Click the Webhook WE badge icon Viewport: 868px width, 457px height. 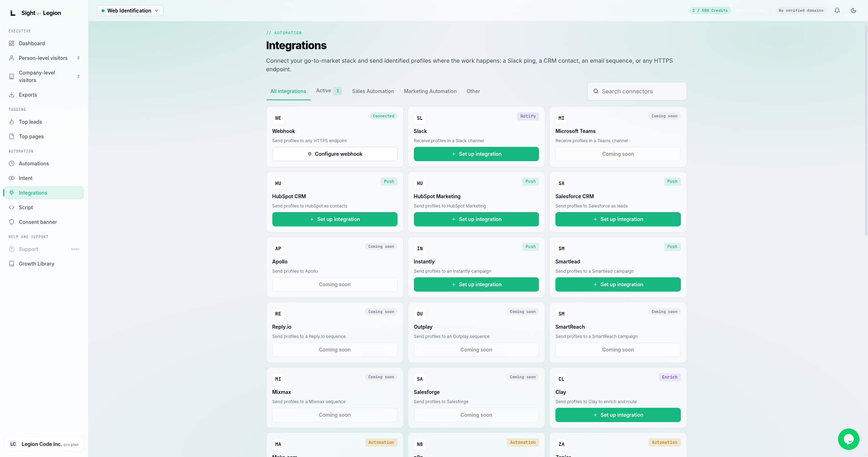pos(278,118)
